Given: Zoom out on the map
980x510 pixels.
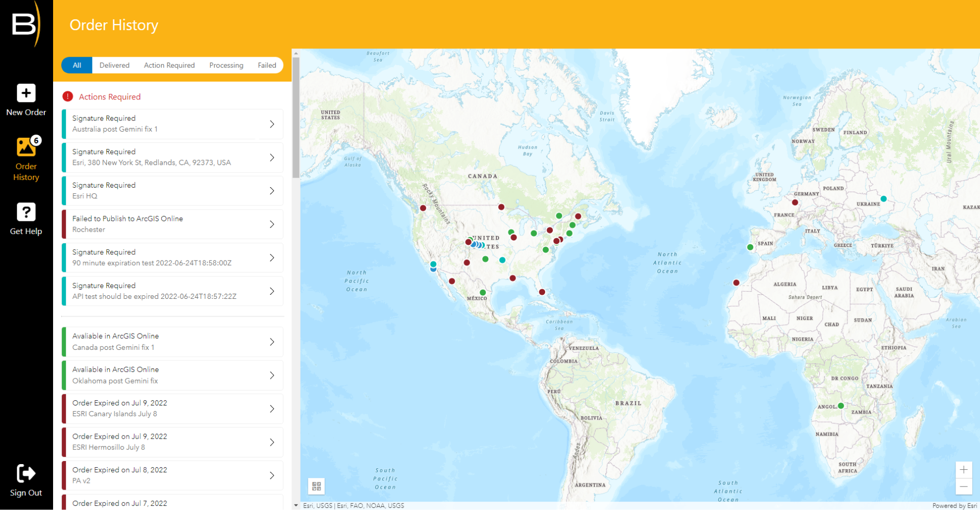Looking at the screenshot, I should tap(964, 487).
